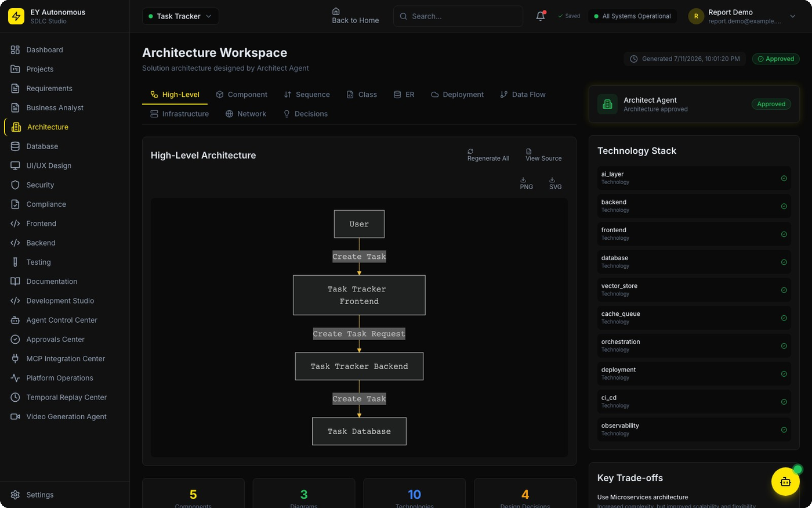Switch to the Class tab
Screen dimensions: 812x508
click(x=361, y=95)
